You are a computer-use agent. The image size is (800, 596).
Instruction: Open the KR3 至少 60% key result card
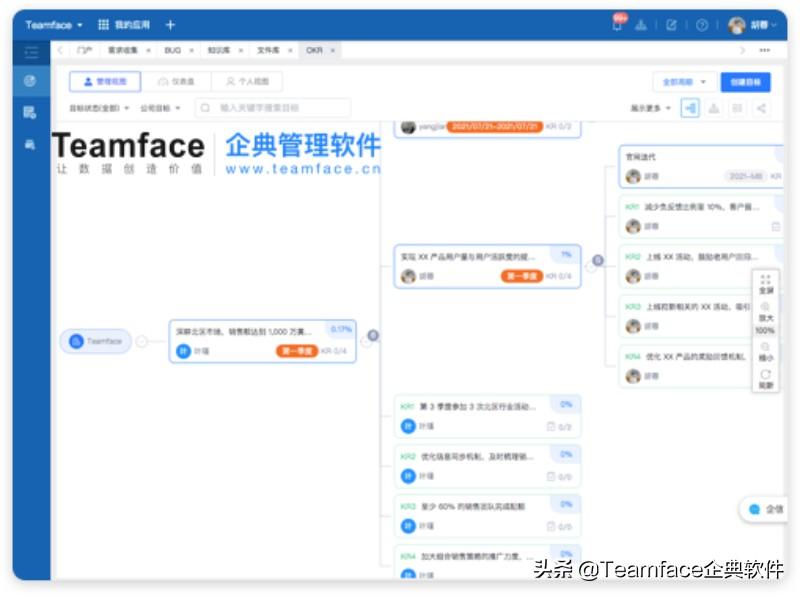point(487,516)
